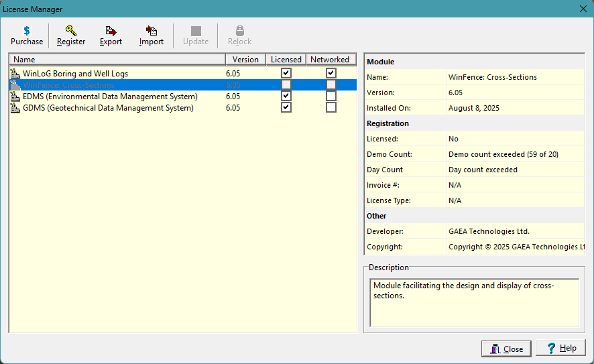Click the Licensed column header
Viewport: 594px width, 364px height.
click(x=286, y=60)
